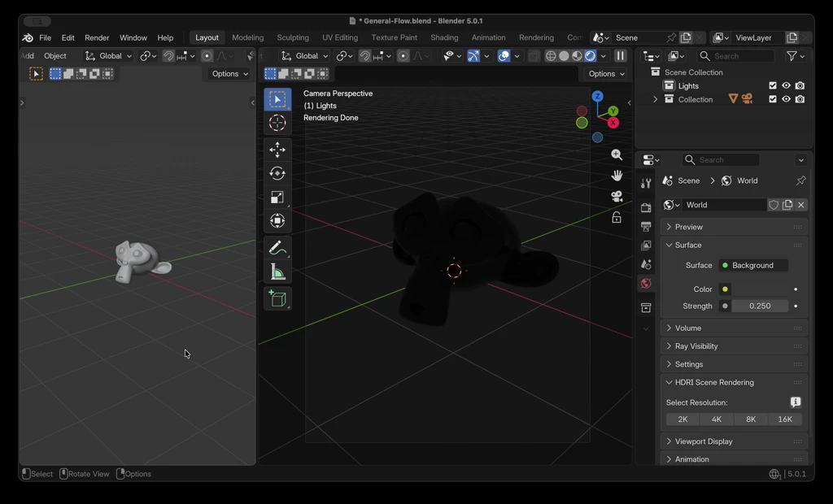Expand the Collection tree item
833x504 pixels.
click(655, 98)
